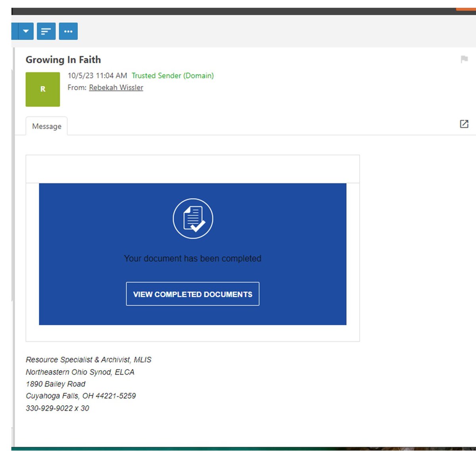Click '1890 Bailey Road' address line
This screenshot has width=476, height=452.
coord(56,384)
